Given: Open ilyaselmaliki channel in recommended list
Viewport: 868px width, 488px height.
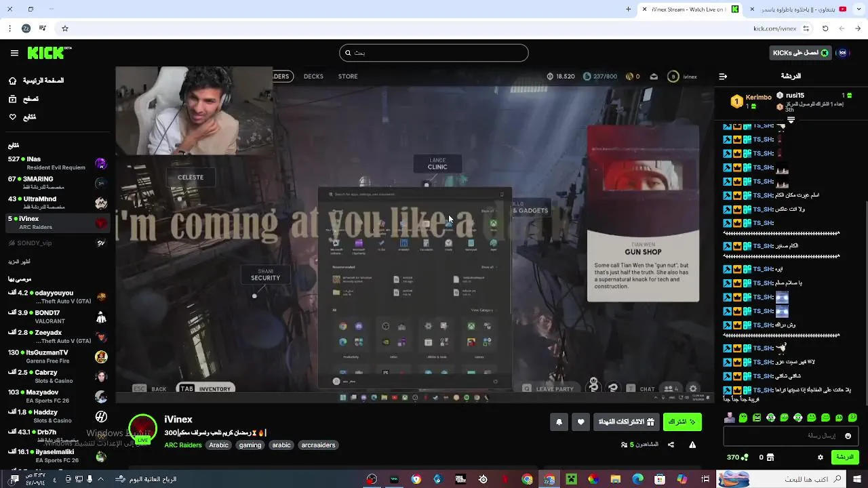Looking at the screenshot, I should pos(57,455).
